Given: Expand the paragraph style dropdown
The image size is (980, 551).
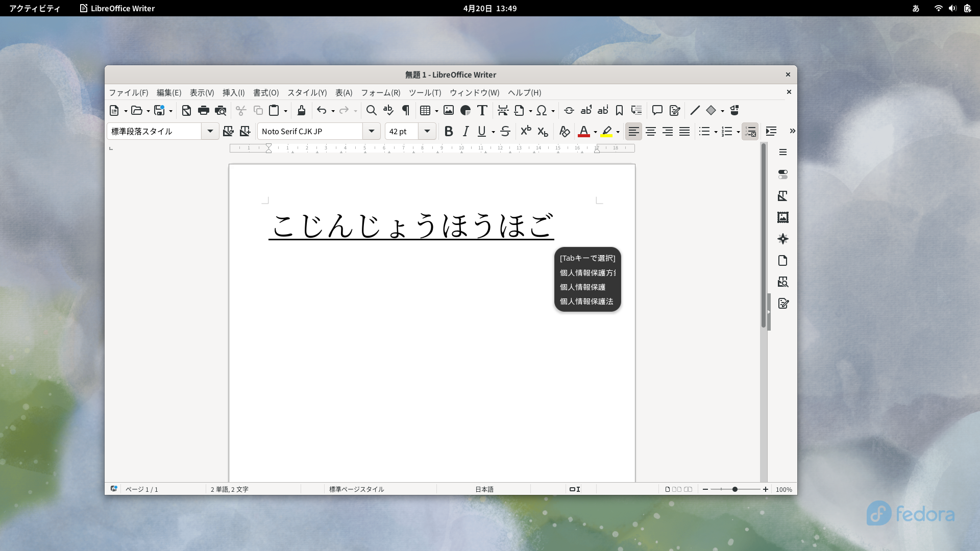Looking at the screenshot, I should (x=210, y=132).
